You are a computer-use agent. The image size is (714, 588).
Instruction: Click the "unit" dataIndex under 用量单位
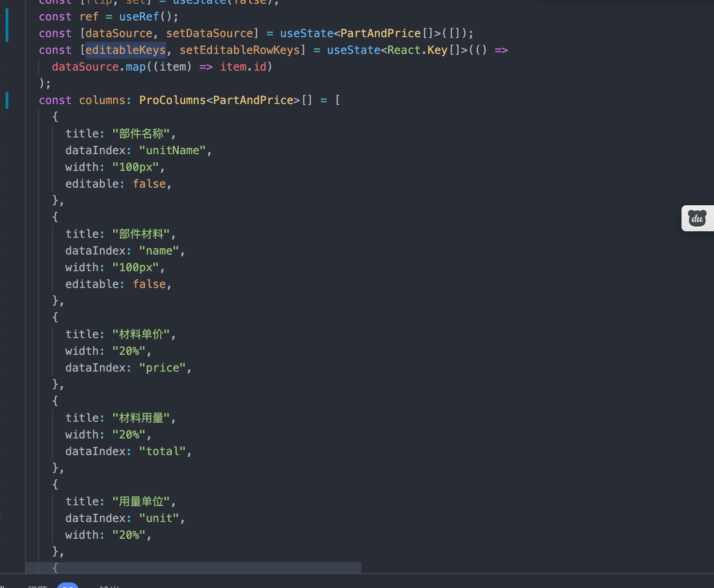pyautogui.click(x=160, y=518)
